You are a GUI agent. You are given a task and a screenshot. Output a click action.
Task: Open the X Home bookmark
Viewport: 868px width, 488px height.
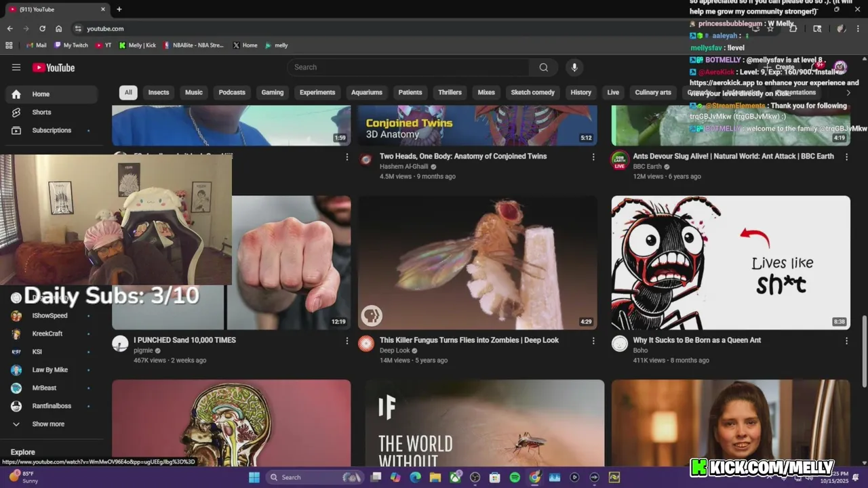click(245, 45)
